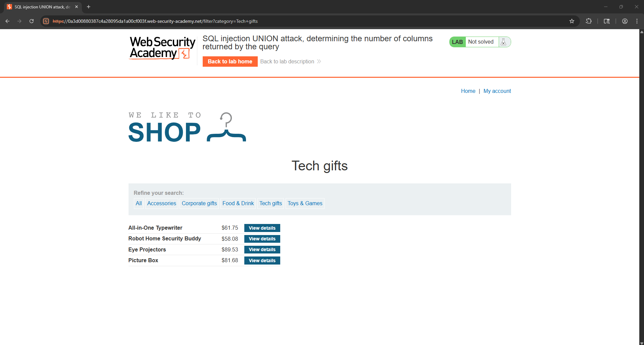644x345 pixels.
Task: View details for Eye Projectors
Action: point(262,249)
